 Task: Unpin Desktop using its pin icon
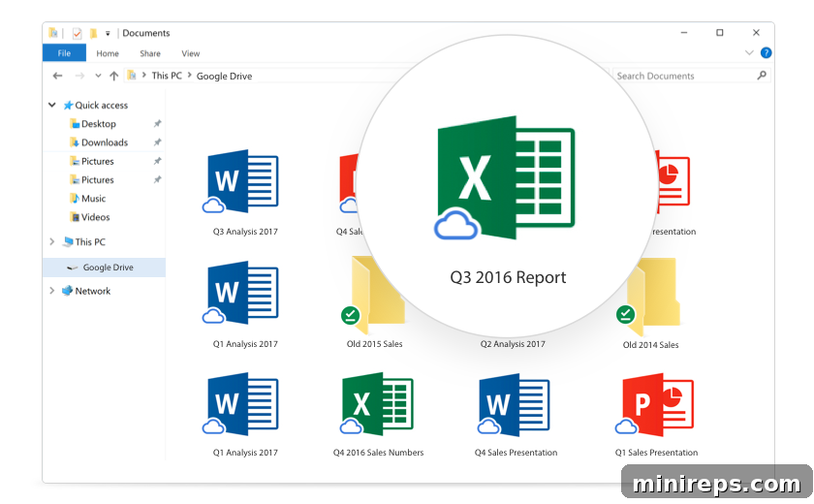157,123
